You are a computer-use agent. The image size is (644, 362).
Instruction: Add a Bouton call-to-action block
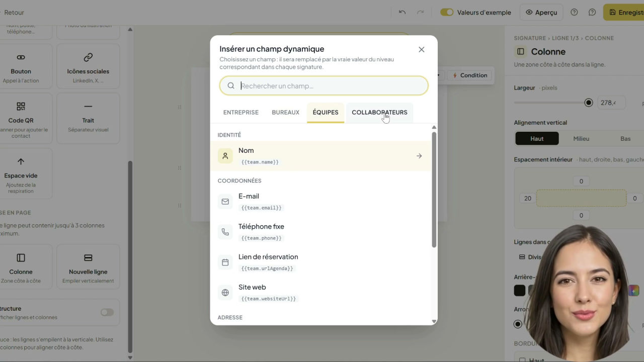[x=21, y=66]
